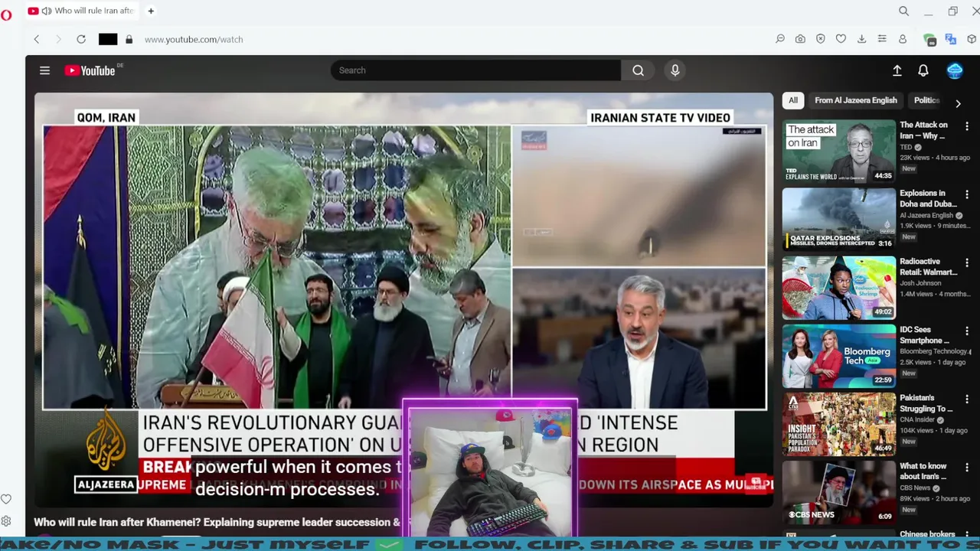The height and width of the screenshot is (551, 980).
Task: Click the Radioactive Shrimp thumbnail
Action: (838, 288)
